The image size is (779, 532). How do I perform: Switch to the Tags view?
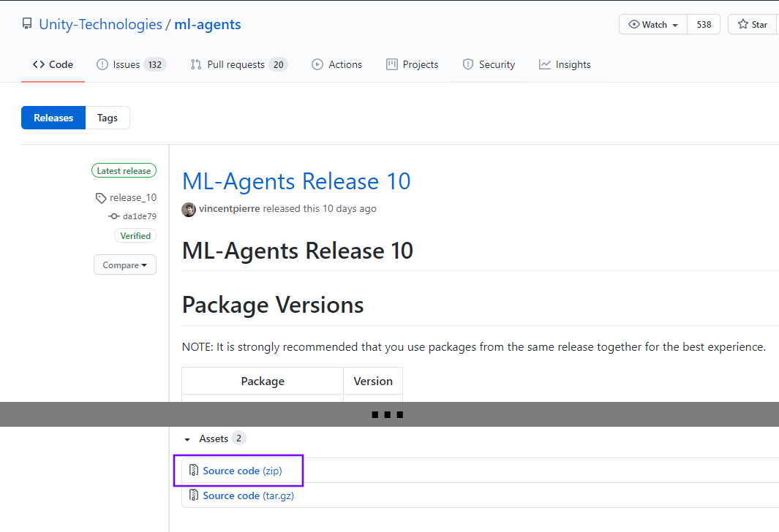[x=108, y=118]
